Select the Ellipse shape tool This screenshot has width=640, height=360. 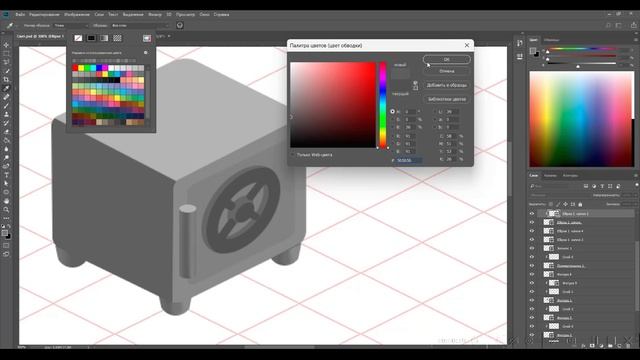pos(6,192)
